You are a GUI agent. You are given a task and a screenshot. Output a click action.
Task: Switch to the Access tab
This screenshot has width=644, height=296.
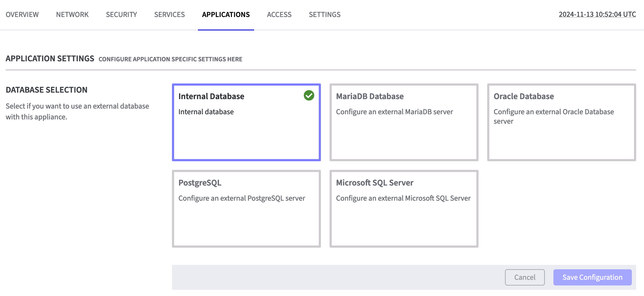pos(279,15)
